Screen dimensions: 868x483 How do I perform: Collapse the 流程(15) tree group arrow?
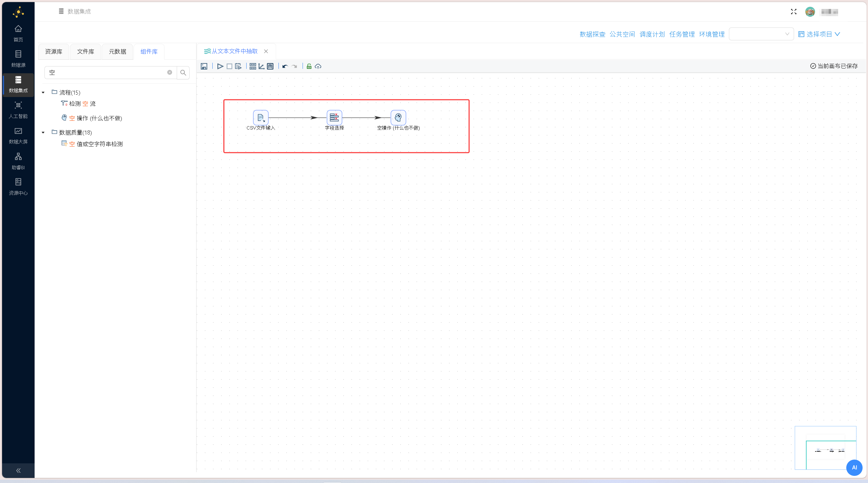click(x=43, y=93)
